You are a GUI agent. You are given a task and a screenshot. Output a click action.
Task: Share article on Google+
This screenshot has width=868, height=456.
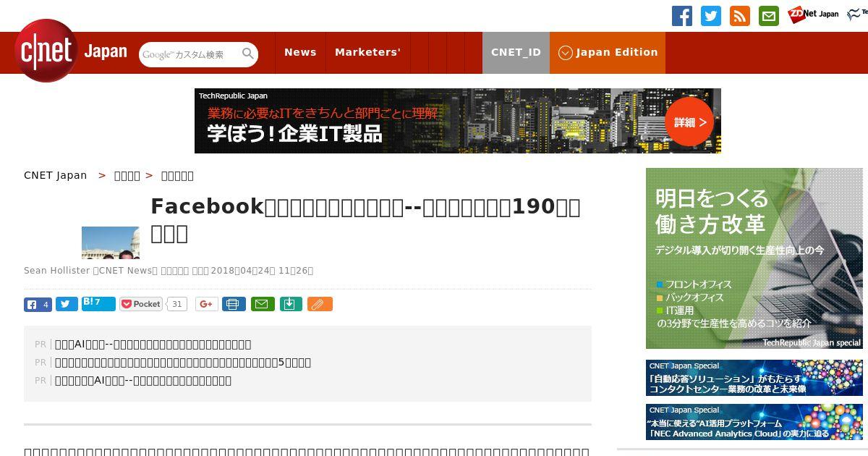click(x=206, y=304)
